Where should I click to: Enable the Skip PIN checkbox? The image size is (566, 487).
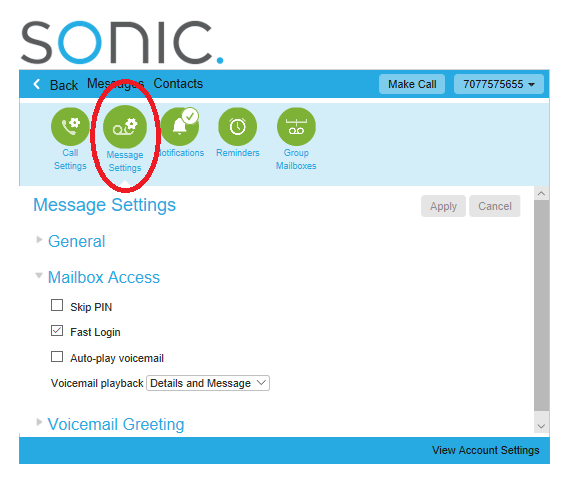tap(57, 305)
